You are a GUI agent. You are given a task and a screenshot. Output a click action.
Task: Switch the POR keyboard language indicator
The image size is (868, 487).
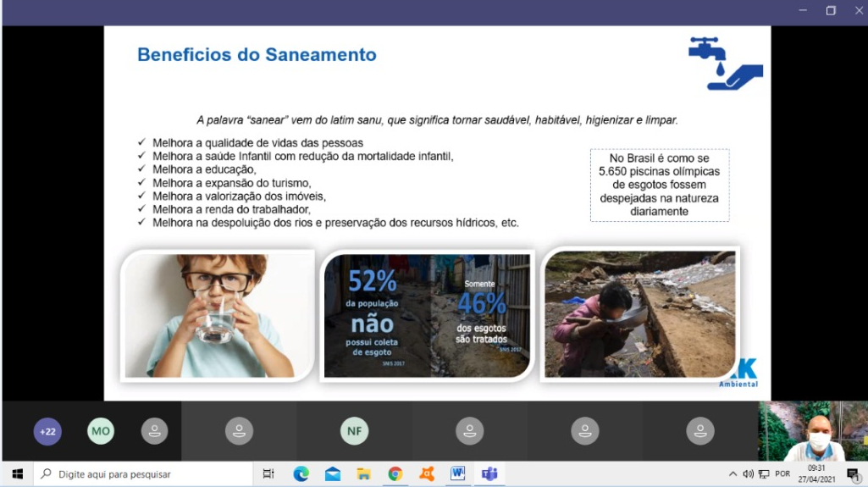pos(783,474)
